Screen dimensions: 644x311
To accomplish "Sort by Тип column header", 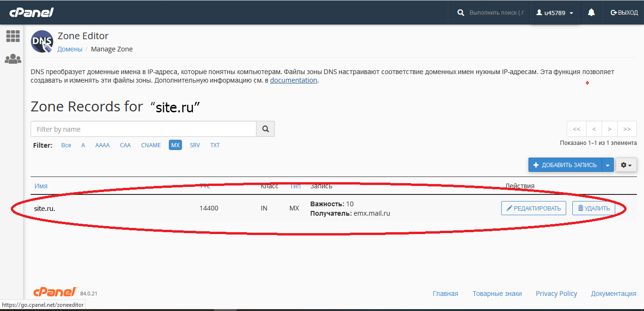I will (x=295, y=186).
